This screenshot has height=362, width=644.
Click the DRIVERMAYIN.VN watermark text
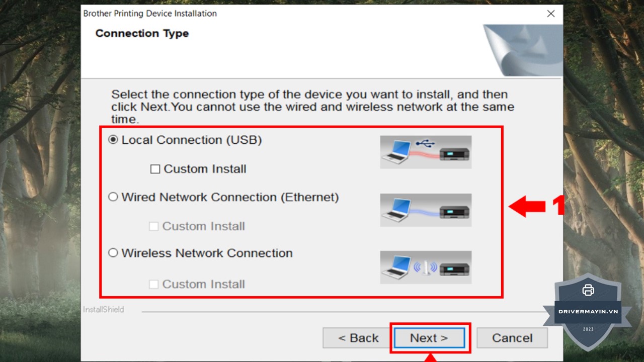[x=588, y=312]
